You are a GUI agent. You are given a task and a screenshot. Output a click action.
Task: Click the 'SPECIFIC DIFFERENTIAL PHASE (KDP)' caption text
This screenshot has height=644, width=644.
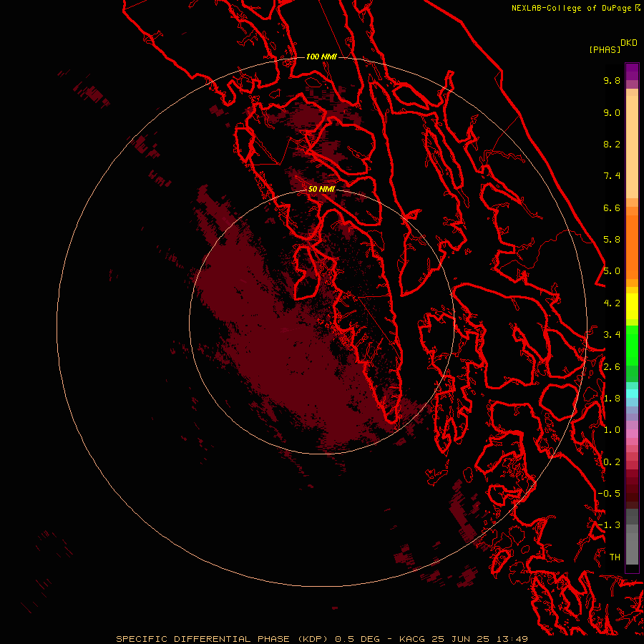coord(223,639)
